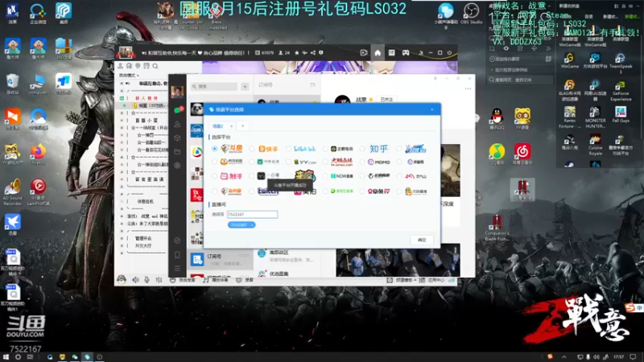Open the TeamSpeak 3 desktop icon
644x362 pixels.
[x=620, y=63]
